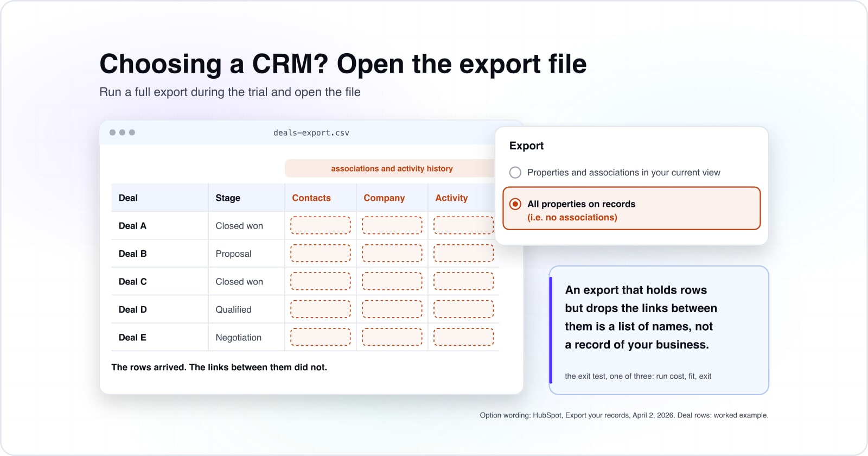The width and height of the screenshot is (868, 456).
Task: Select the 'Deal B' row label
Action: (132, 254)
